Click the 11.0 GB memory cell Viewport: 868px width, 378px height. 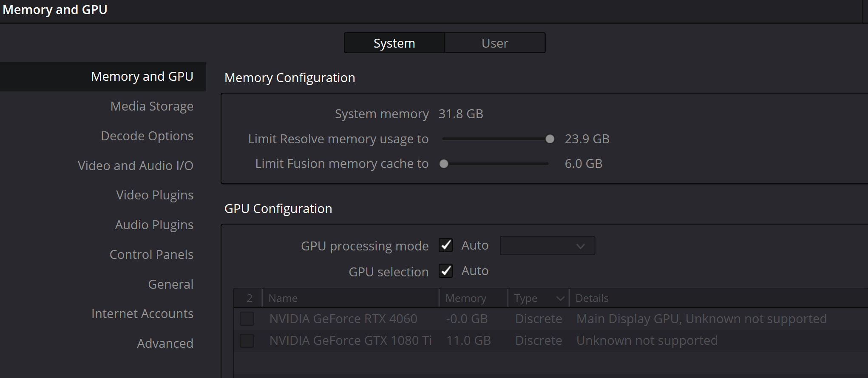(468, 341)
